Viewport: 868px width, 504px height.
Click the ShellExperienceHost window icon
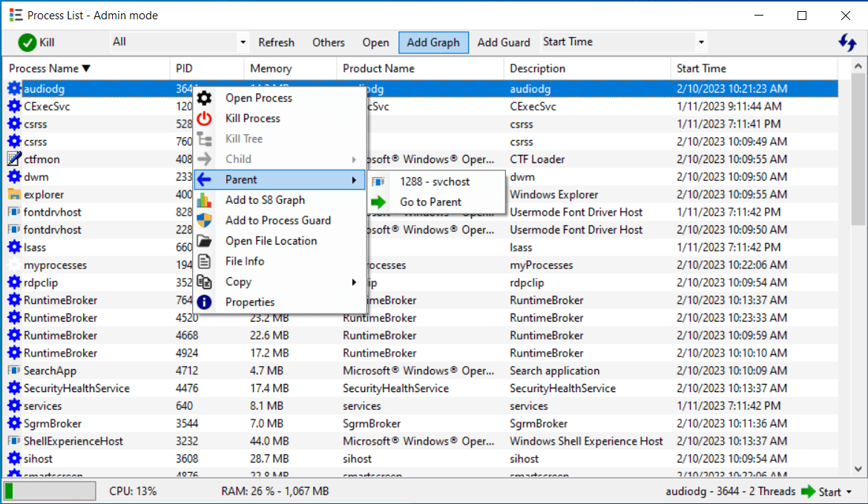14,441
